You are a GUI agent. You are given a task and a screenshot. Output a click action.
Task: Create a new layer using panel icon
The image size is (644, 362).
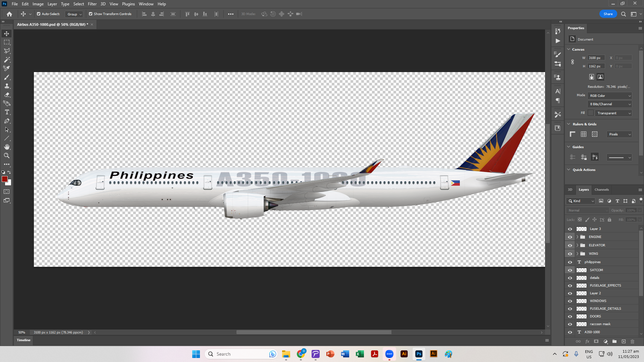[x=624, y=342]
